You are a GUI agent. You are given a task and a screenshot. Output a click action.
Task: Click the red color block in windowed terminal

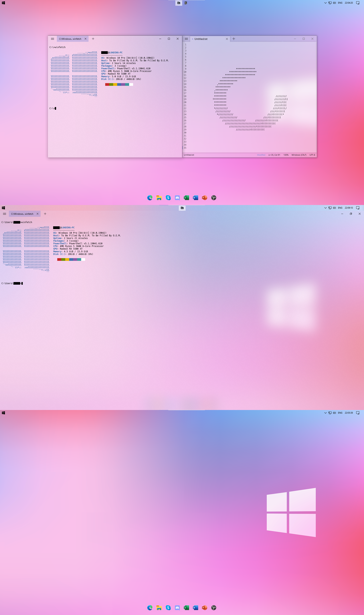[107, 84]
